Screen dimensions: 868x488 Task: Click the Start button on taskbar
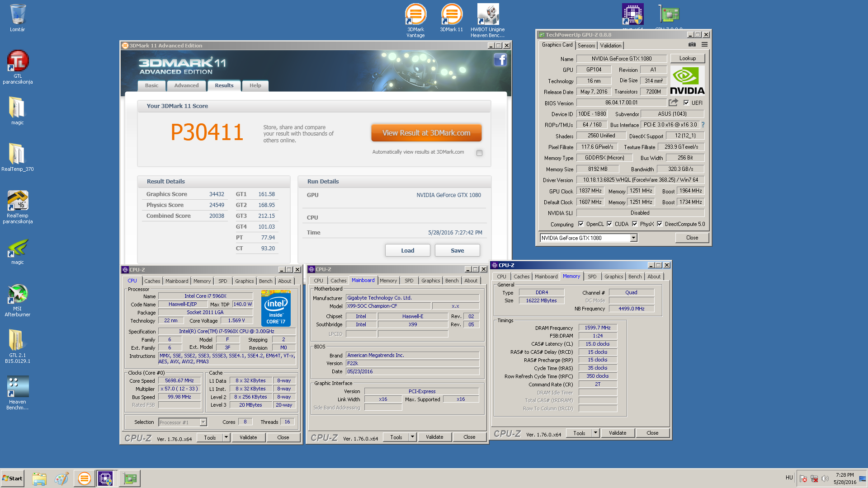pyautogui.click(x=12, y=479)
